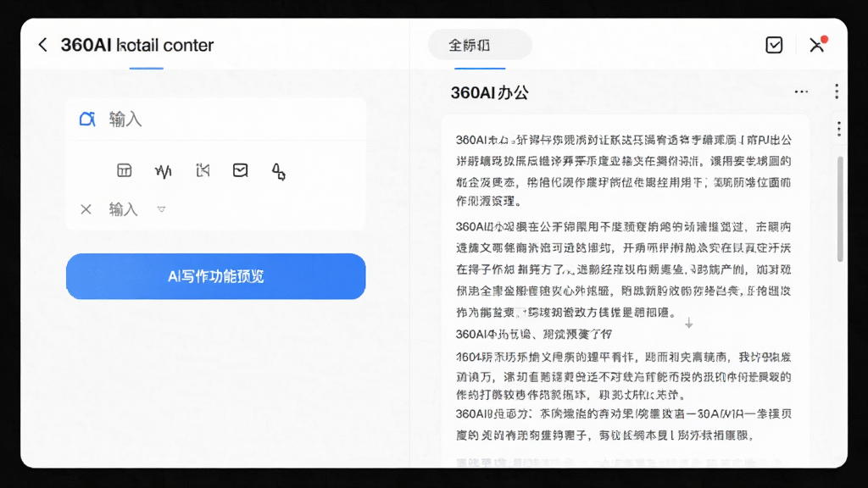Open the vertical three-dot menu beside 360AI办公
The height and width of the screenshot is (488, 868).
click(837, 91)
